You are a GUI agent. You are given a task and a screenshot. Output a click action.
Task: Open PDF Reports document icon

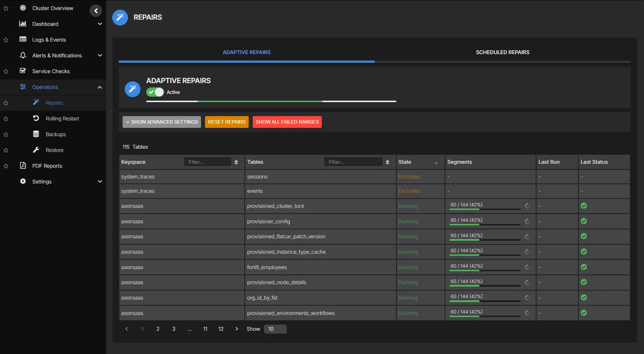23,166
